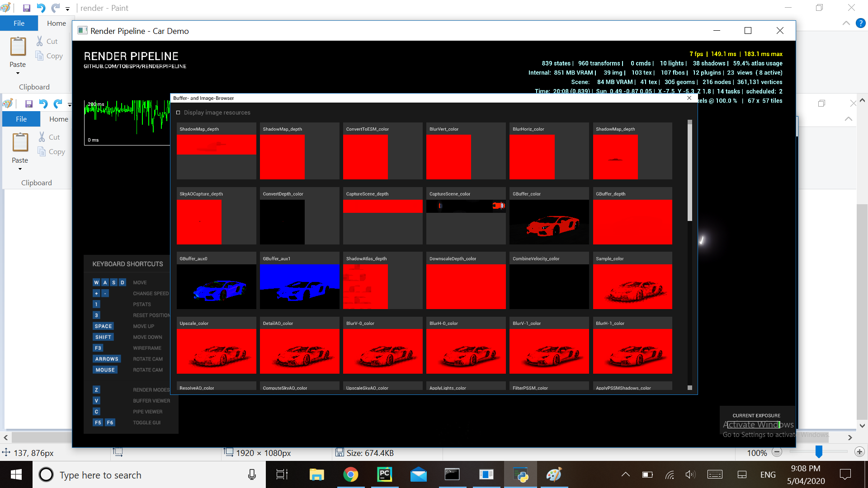Switch to the Home ribbon tab
Screen dimensions: 868x488
click(57, 23)
